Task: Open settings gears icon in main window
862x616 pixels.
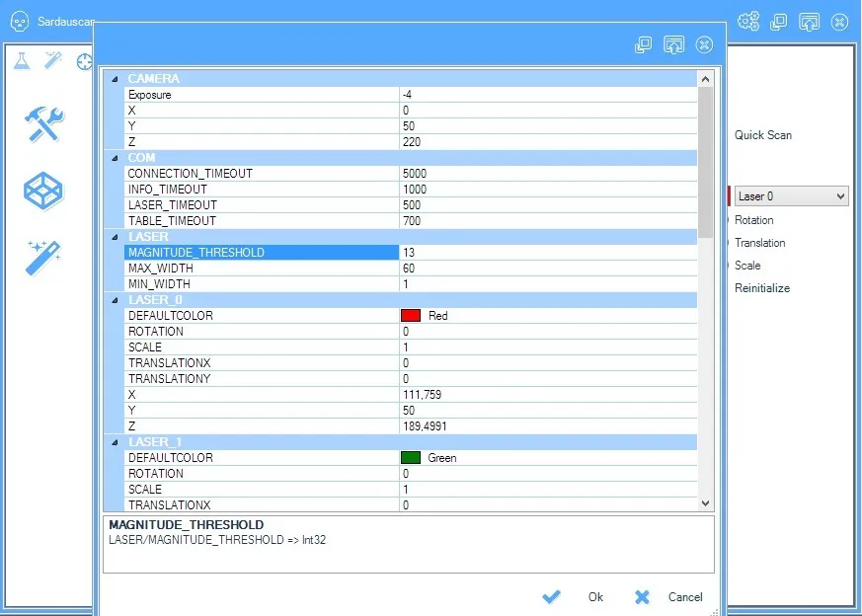Action: 748,22
